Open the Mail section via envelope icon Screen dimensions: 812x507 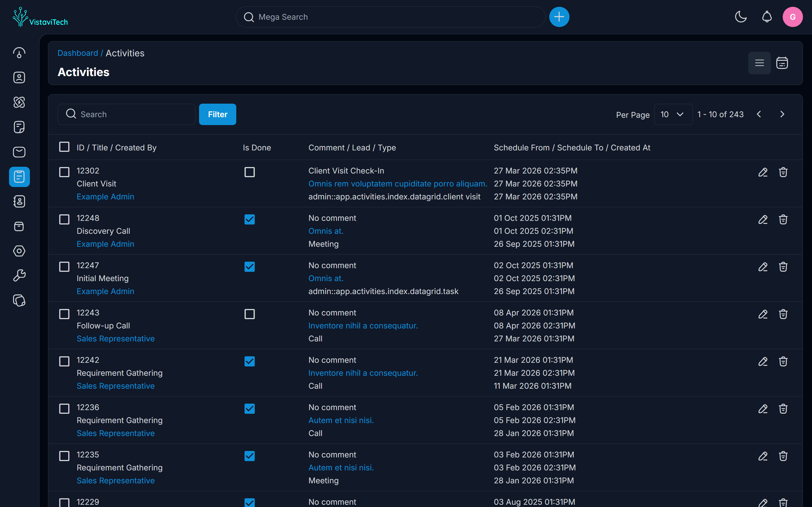19,152
